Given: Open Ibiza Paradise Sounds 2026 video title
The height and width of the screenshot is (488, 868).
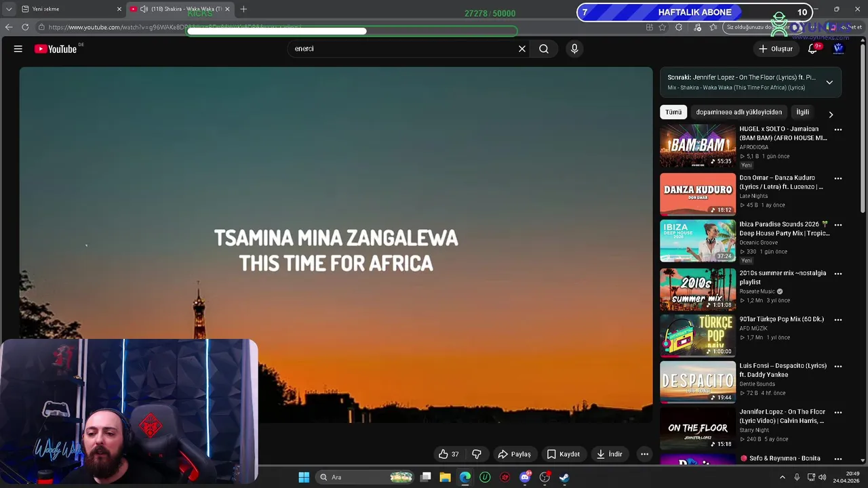Looking at the screenshot, I should 784,228.
